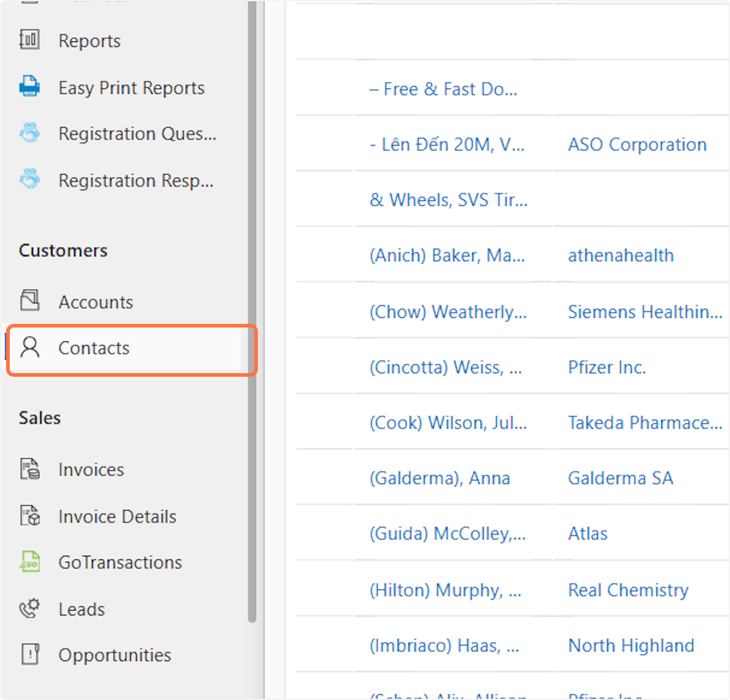Screen dimensions: 730x700
Task: Open contact '(Cook) Wilson, Jul...'
Action: pos(448,422)
